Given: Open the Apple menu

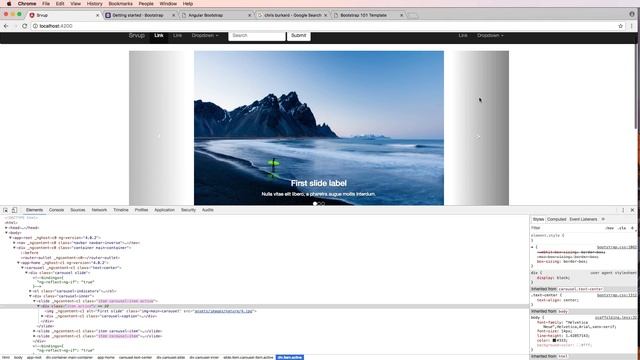Looking at the screenshot, I should tap(9, 4).
